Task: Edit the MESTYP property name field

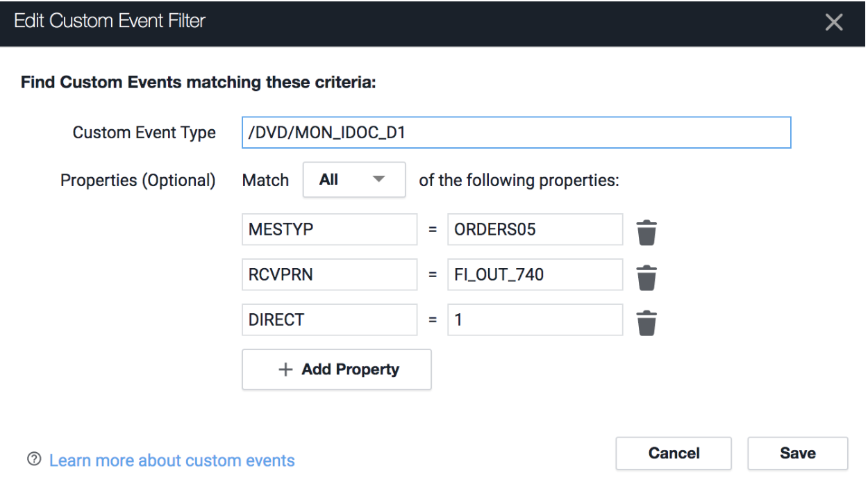Action: click(x=329, y=230)
